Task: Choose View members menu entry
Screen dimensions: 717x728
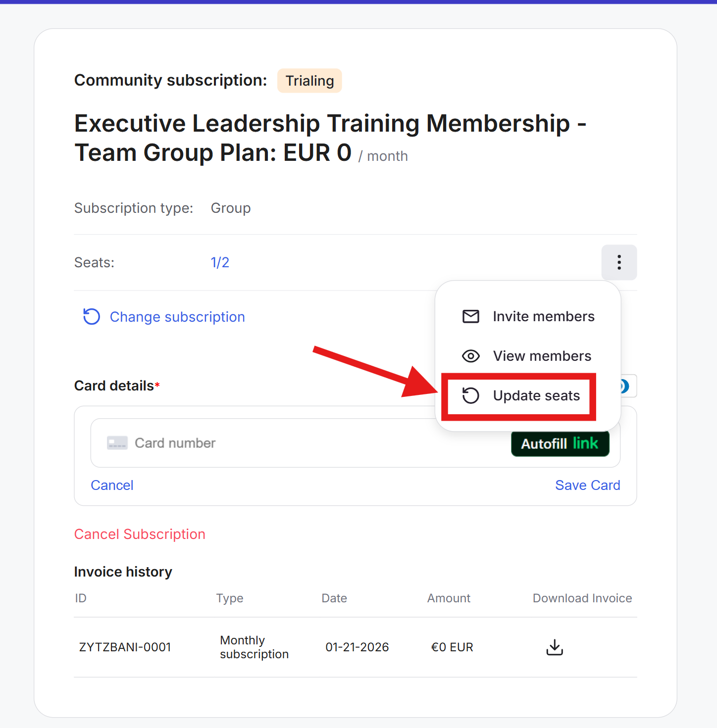Action: coord(542,356)
